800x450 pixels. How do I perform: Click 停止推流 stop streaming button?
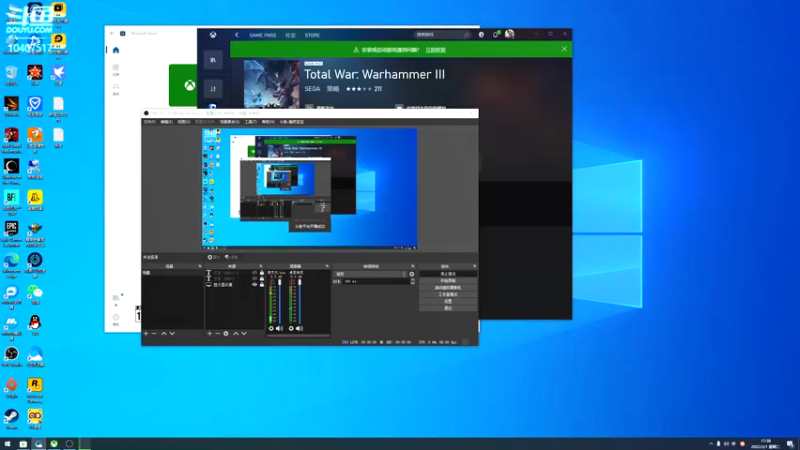[x=448, y=274]
